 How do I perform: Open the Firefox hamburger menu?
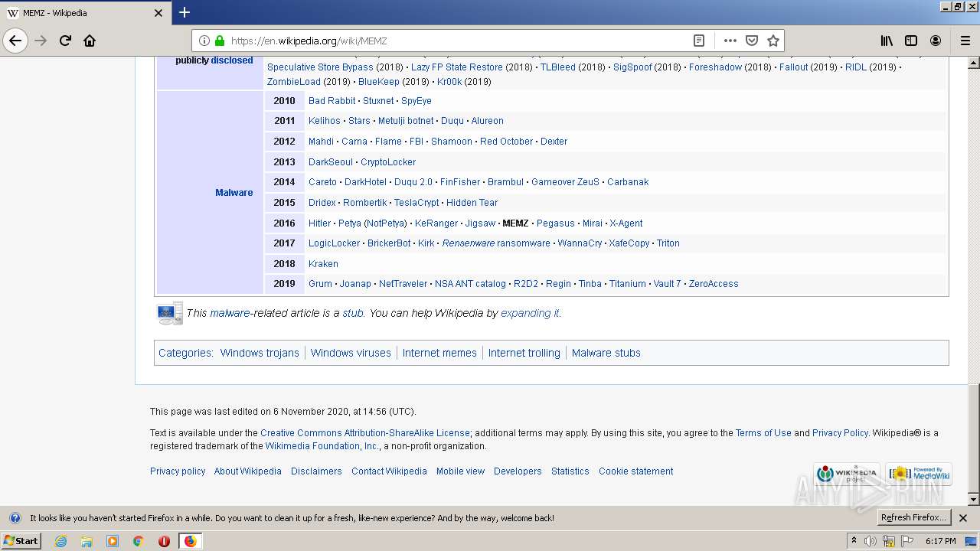(965, 41)
